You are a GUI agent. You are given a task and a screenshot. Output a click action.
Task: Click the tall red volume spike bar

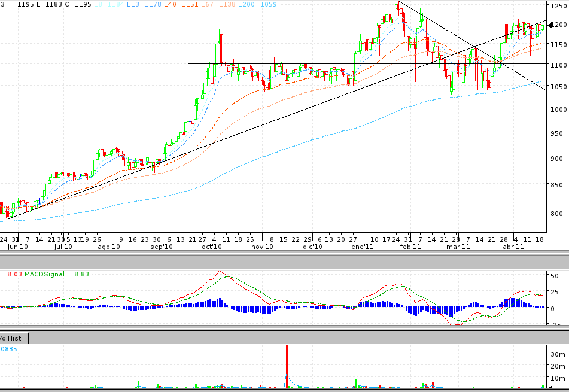(x=287, y=367)
